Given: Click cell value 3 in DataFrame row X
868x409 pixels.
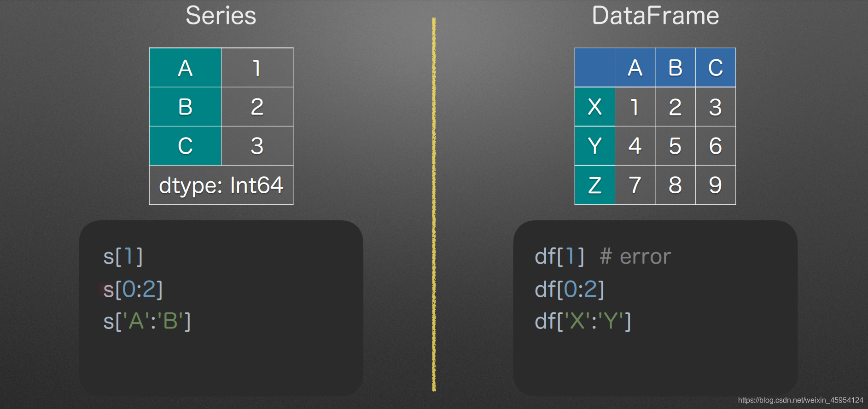Looking at the screenshot, I should (715, 107).
